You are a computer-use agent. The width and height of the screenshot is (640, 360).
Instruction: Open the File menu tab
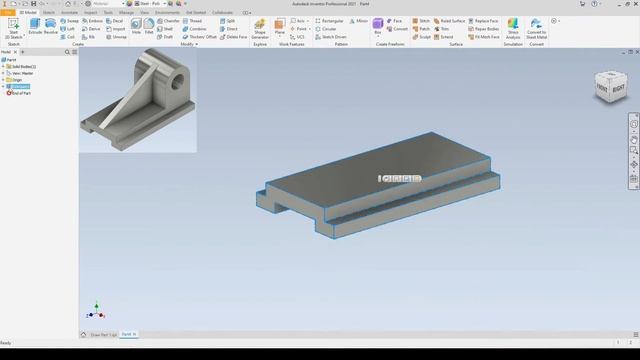click(x=8, y=13)
